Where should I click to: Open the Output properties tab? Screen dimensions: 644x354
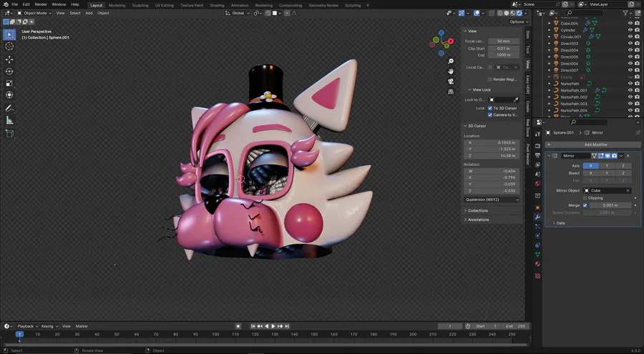pyautogui.click(x=537, y=155)
